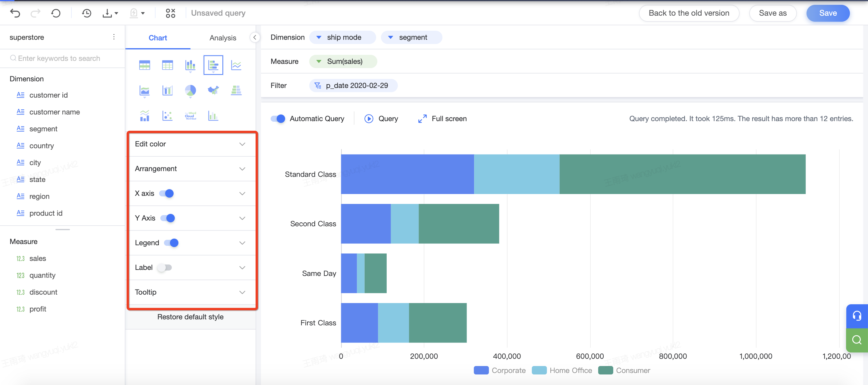This screenshot has height=385, width=868.
Task: Open the p_date 2020-02-29 filter pill
Action: (x=354, y=86)
